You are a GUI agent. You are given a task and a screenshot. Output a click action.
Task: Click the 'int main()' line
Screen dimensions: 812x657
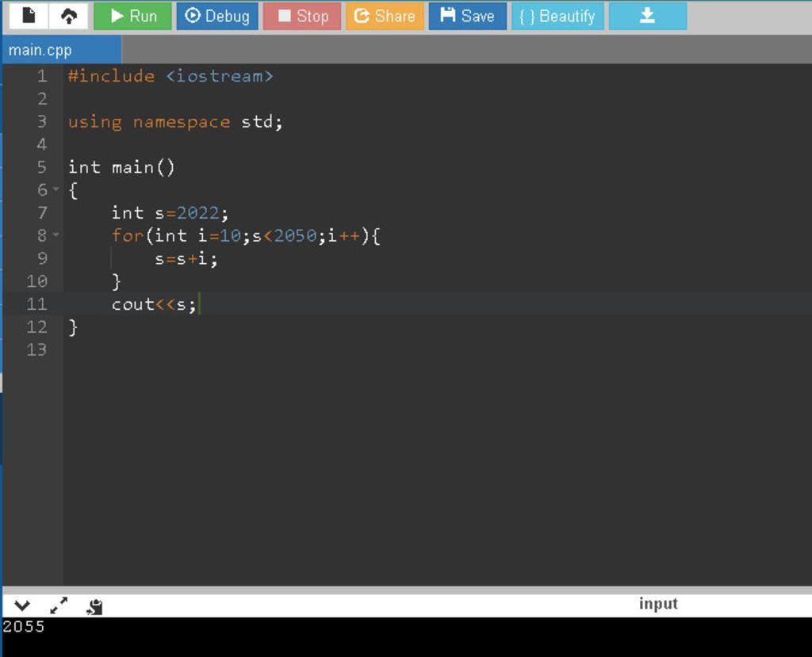[121, 168]
